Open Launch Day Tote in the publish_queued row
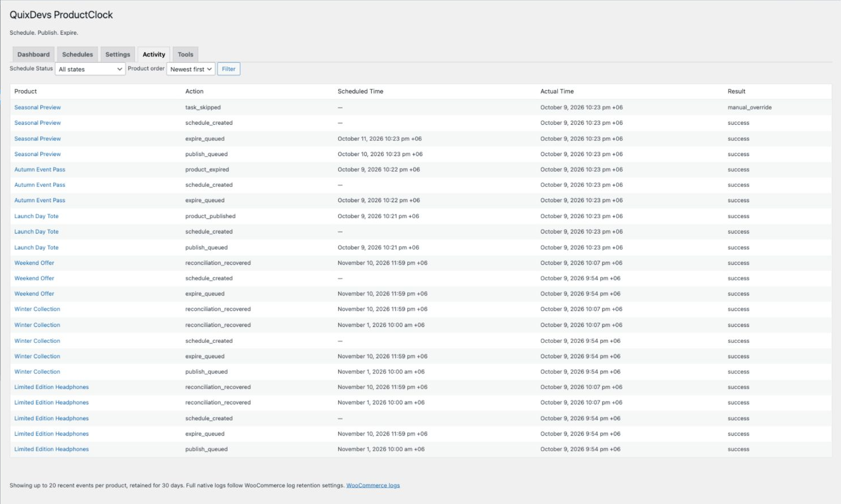The width and height of the screenshot is (841, 504). (36, 247)
